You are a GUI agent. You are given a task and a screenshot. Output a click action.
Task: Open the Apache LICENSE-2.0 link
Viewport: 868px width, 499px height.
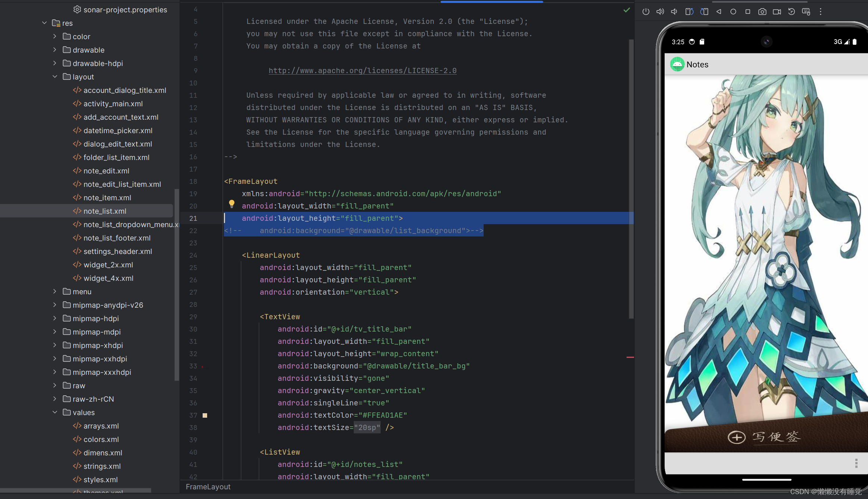[362, 70]
